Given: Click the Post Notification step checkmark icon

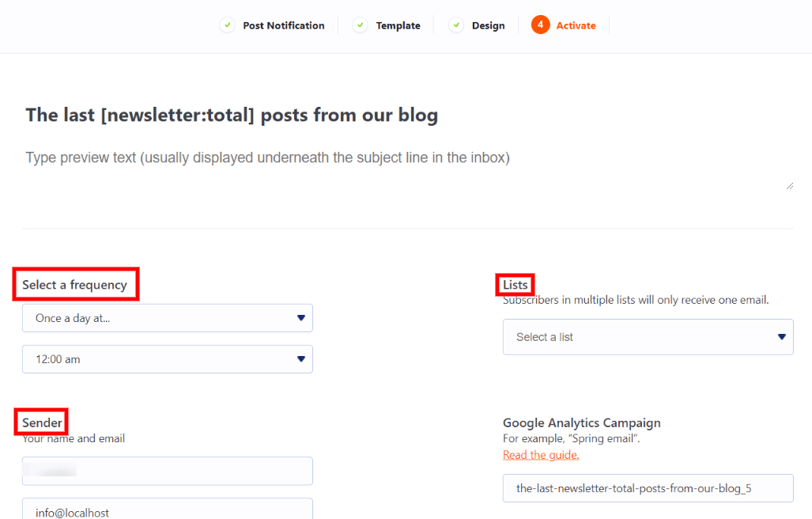Looking at the screenshot, I should (x=228, y=25).
